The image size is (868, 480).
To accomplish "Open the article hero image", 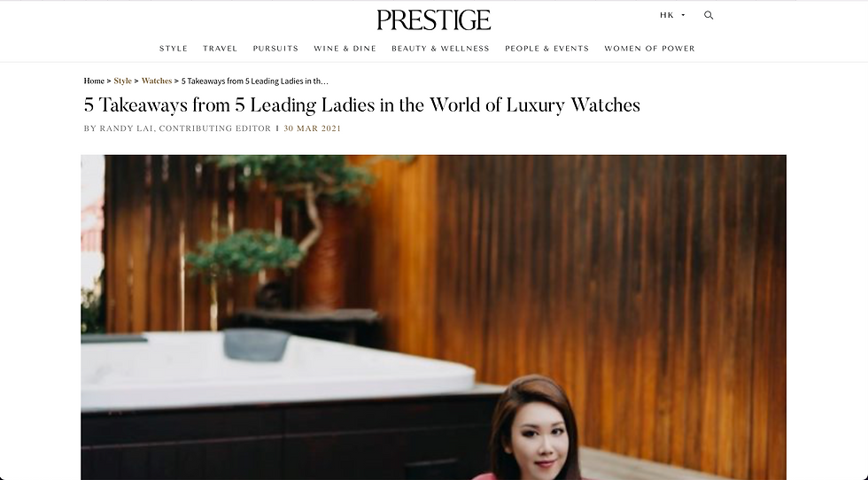I will pos(433,317).
